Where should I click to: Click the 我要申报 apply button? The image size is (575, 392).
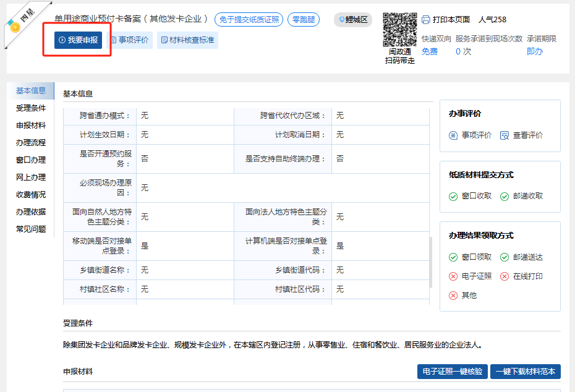(77, 40)
